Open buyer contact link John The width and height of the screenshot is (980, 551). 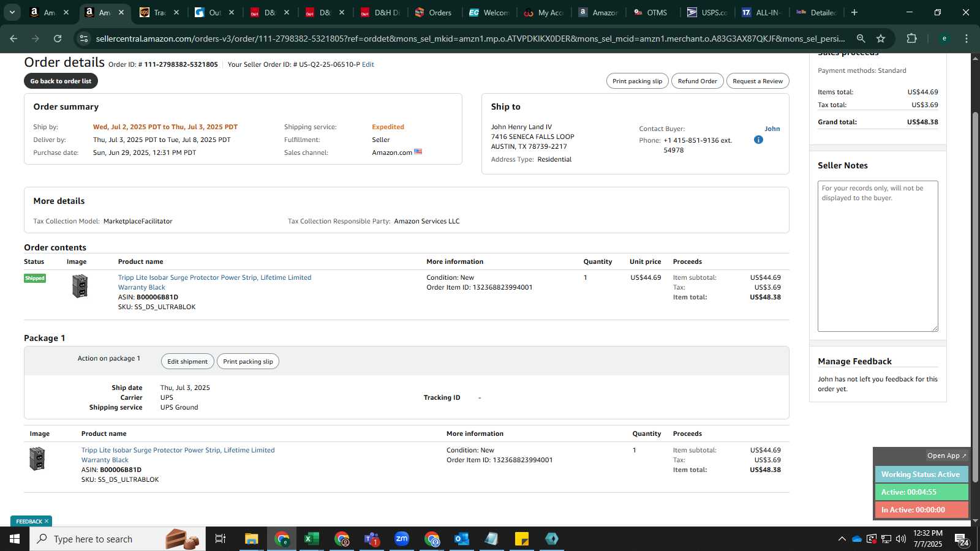coord(772,129)
